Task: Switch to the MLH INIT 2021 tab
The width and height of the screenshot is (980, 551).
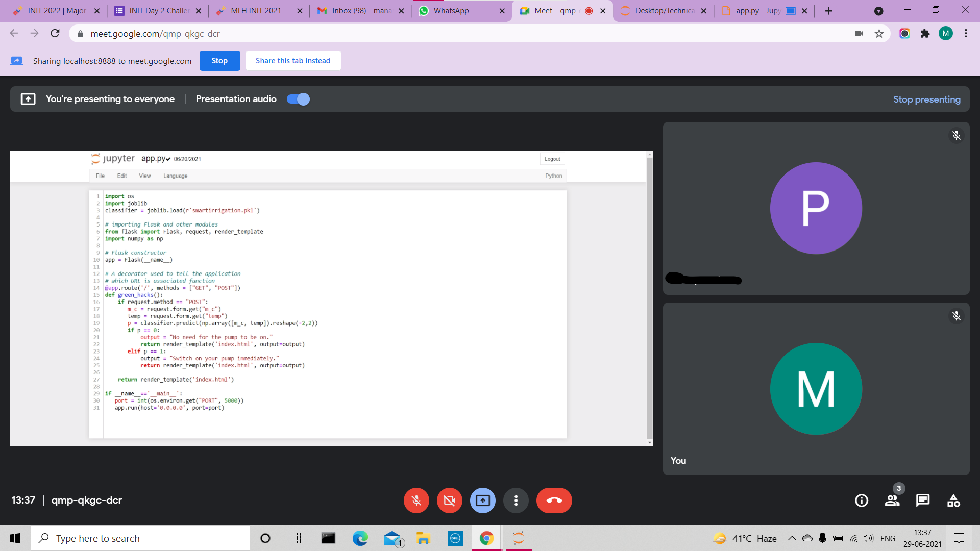Action: 256,11
